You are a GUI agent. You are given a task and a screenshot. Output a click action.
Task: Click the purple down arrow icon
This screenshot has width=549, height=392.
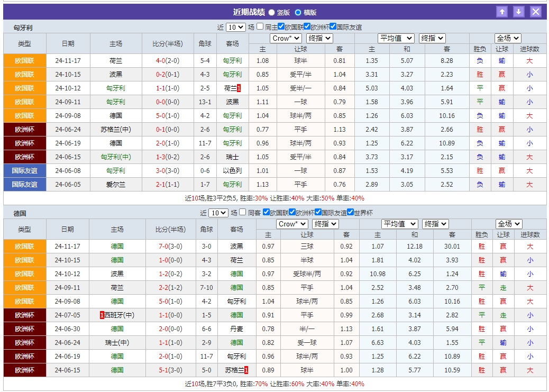coord(519,11)
